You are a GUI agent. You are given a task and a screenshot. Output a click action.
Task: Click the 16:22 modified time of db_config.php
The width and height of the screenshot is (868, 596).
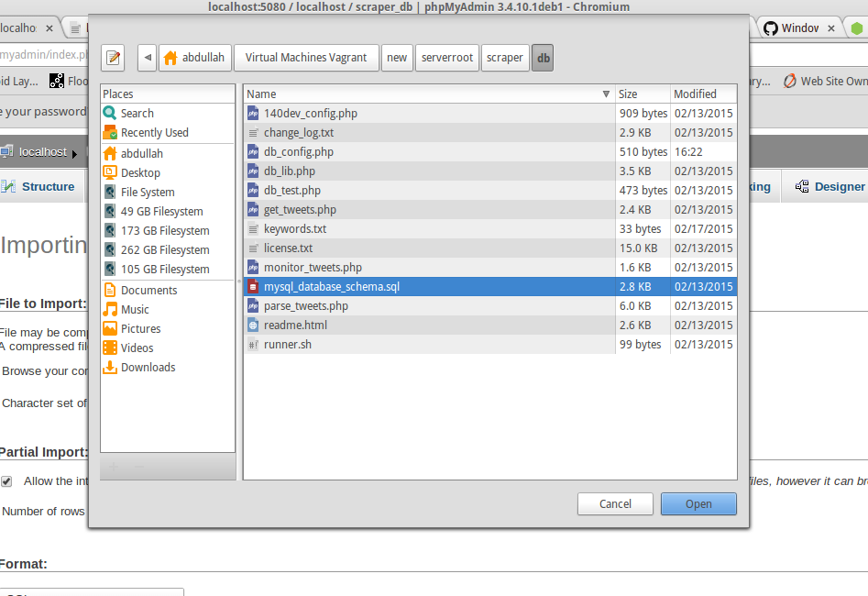point(688,152)
